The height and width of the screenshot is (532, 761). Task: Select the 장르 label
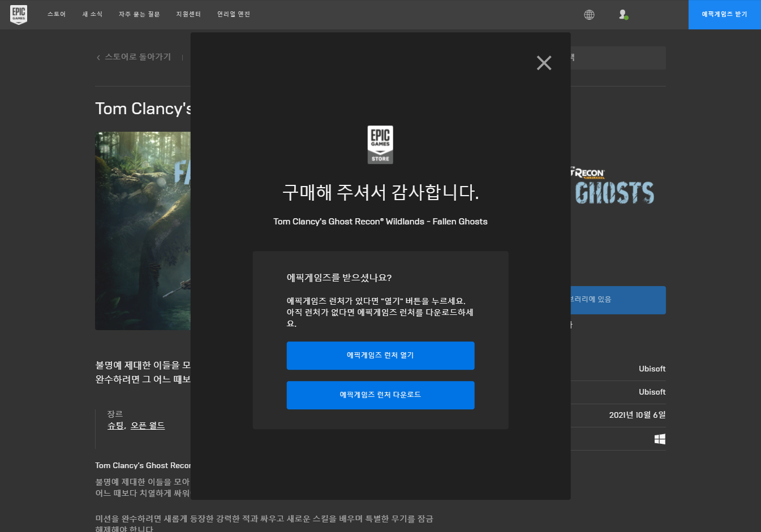coord(115,414)
